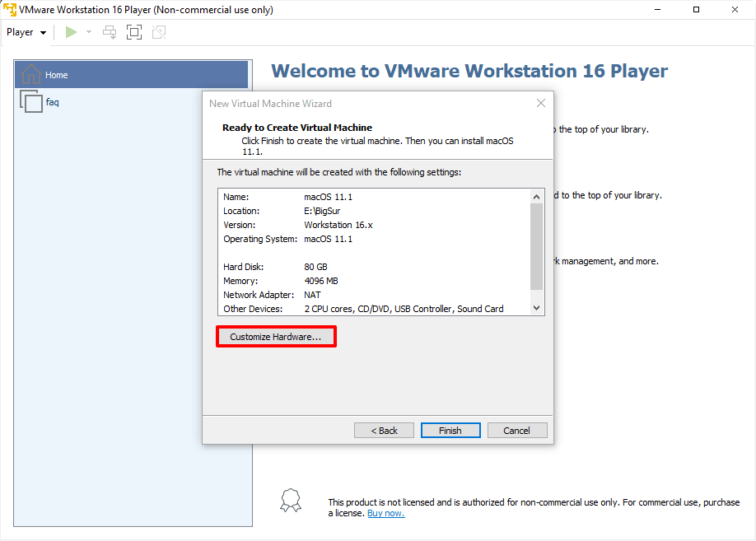The width and height of the screenshot is (756, 541).
Task: Open the Player dropdown menu
Action: tap(26, 32)
